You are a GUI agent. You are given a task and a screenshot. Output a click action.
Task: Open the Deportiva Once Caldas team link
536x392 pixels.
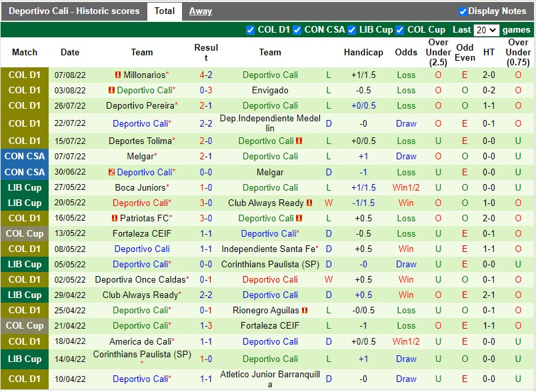(140, 280)
